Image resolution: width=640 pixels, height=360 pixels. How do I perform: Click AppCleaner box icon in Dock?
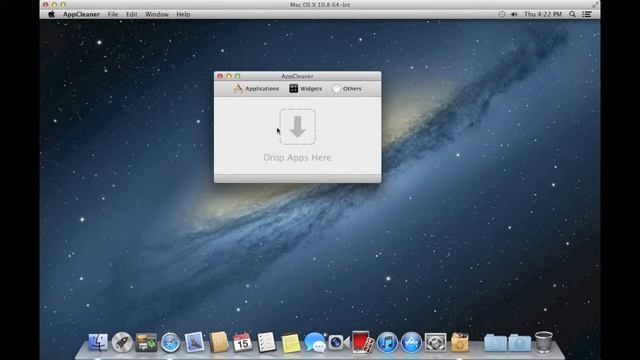tap(460, 342)
